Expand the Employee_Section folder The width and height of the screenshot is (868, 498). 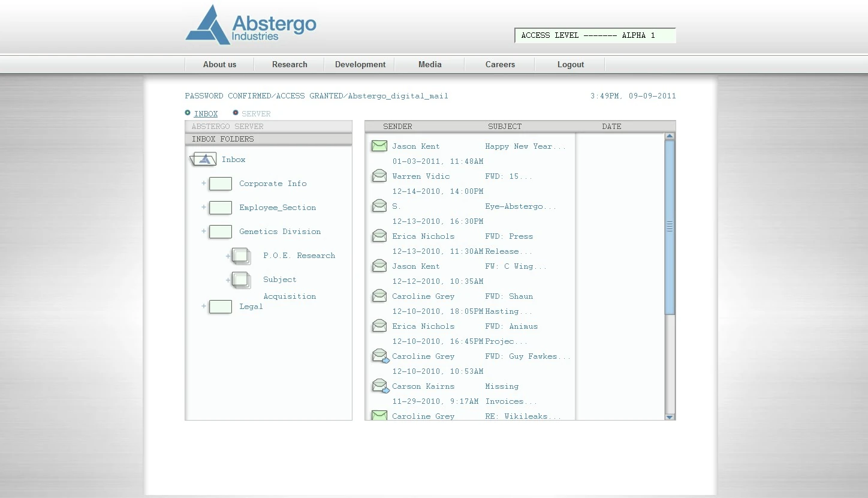pyautogui.click(x=204, y=207)
